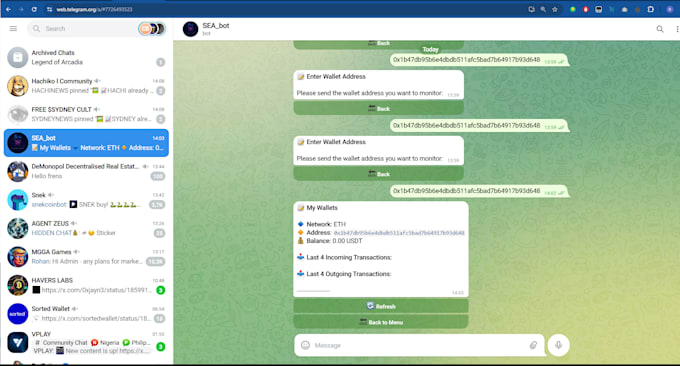Open HAVERS LABS chat
This screenshot has height=366, width=680.
click(x=86, y=285)
